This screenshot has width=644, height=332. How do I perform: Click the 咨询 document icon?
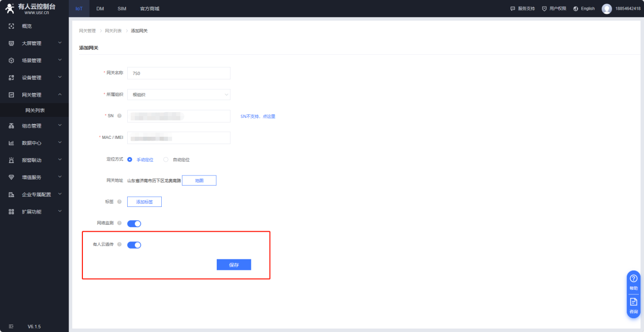tap(634, 301)
